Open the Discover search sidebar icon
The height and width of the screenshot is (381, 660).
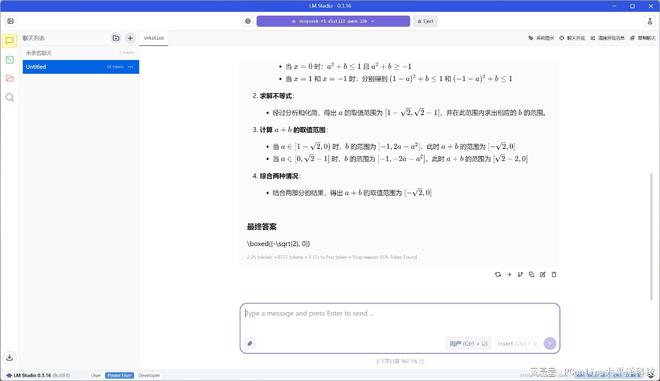(10, 97)
